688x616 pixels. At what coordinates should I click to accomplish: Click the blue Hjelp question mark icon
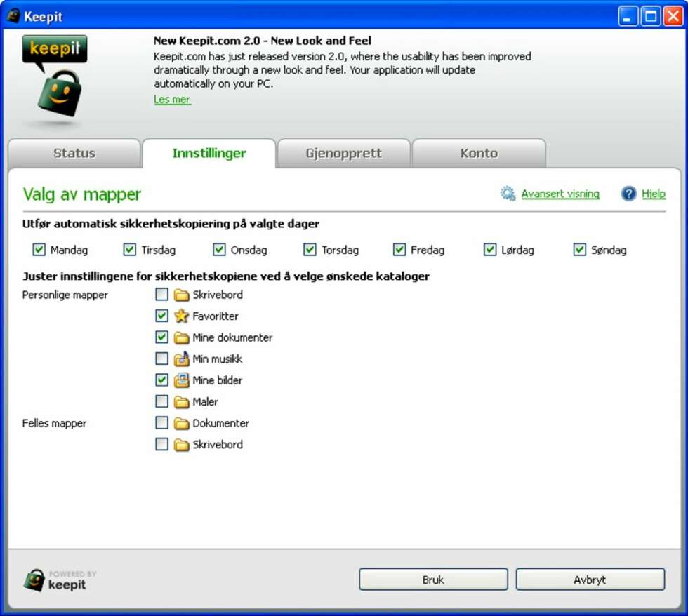(628, 194)
